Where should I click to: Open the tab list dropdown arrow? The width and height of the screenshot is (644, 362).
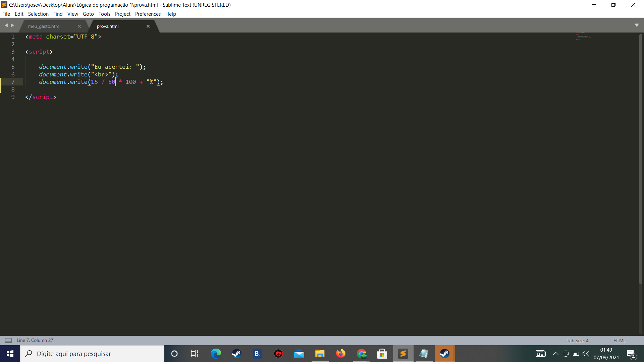(x=637, y=25)
